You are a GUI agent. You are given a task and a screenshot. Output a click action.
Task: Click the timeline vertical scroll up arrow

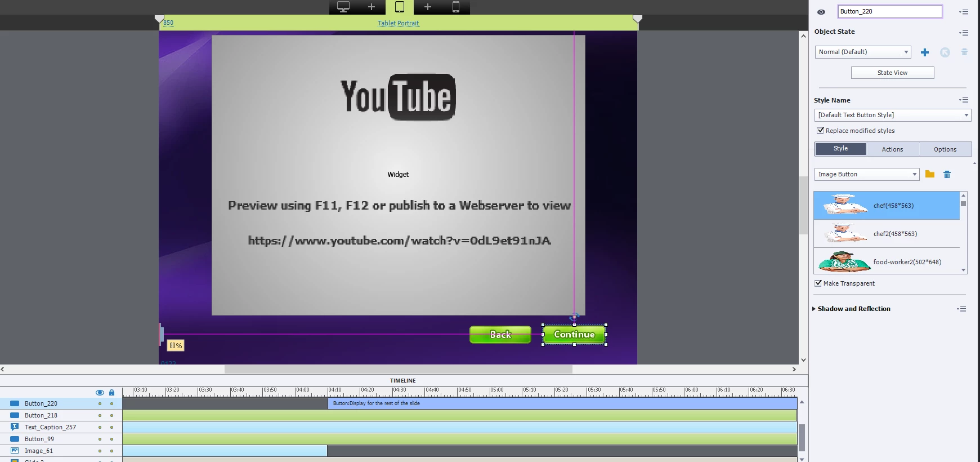pyautogui.click(x=802, y=402)
